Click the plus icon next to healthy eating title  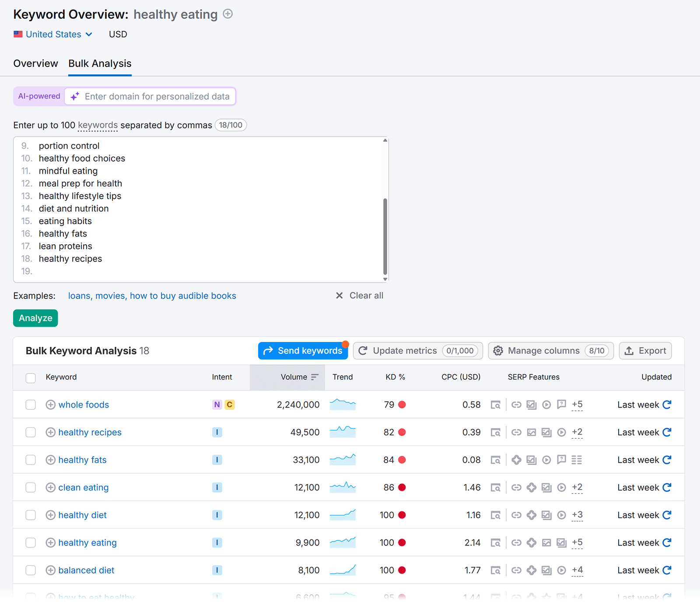coord(227,14)
